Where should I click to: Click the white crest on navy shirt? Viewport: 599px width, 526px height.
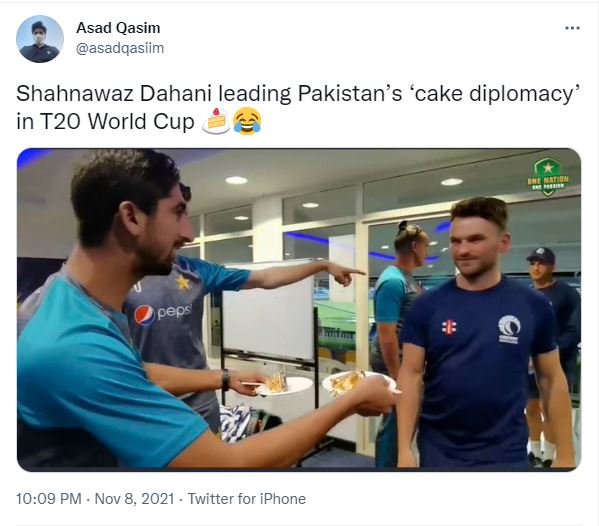pyautogui.click(x=509, y=329)
